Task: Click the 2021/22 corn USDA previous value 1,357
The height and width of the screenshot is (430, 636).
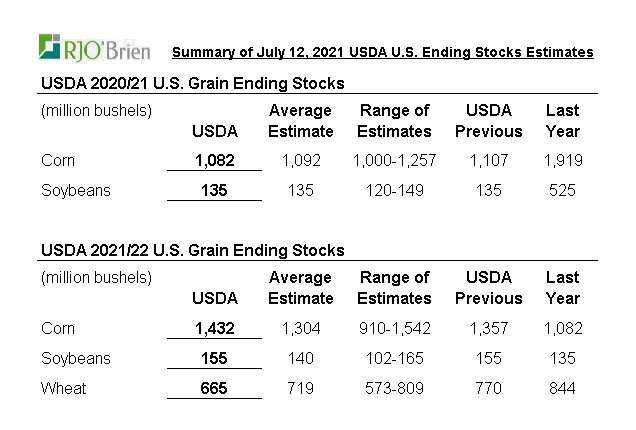Action: point(488,328)
